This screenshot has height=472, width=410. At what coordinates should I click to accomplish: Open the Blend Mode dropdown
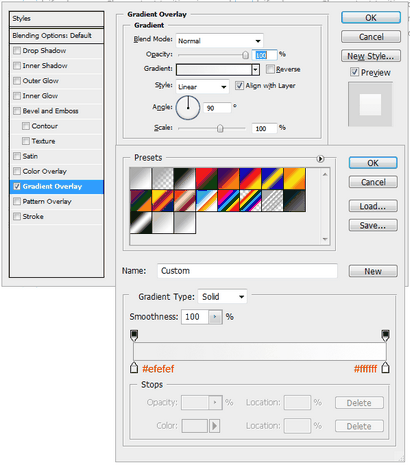219,41
